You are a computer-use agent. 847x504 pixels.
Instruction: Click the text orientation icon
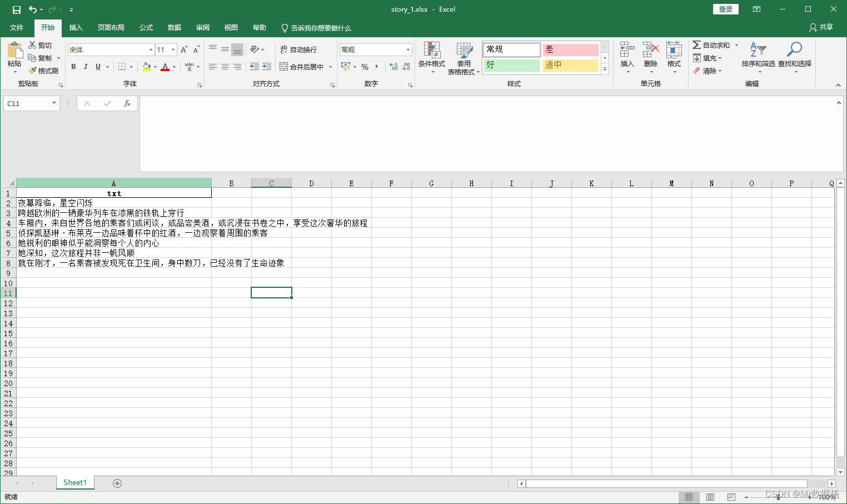click(255, 49)
